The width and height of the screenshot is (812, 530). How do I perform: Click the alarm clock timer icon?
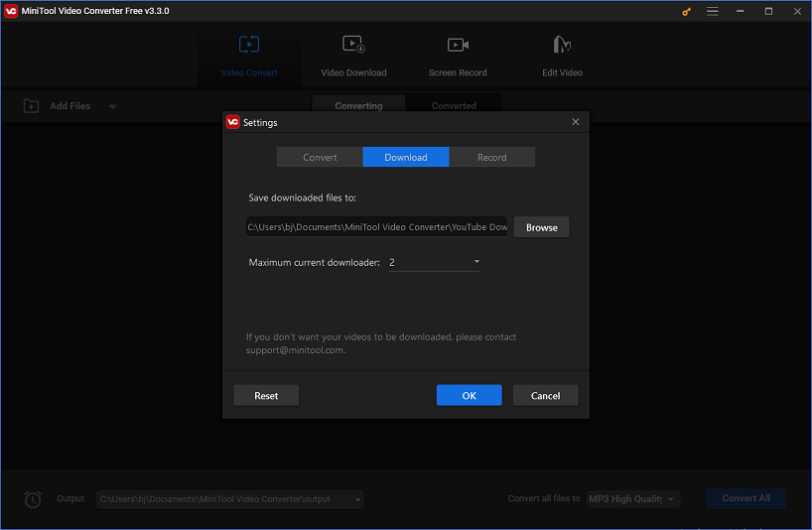tap(33, 499)
